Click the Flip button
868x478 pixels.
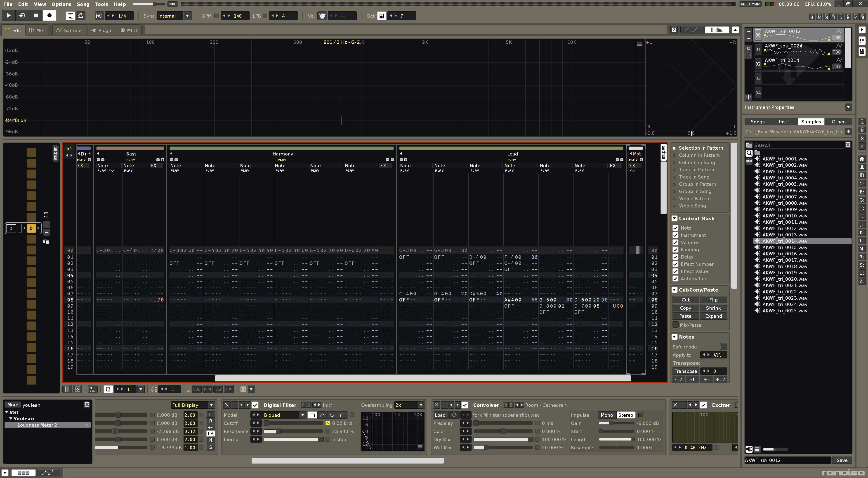[713, 299]
